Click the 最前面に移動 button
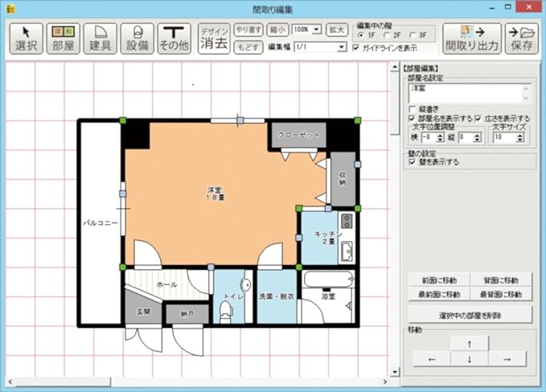Viewport: 546px width, 392px height. point(439,294)
